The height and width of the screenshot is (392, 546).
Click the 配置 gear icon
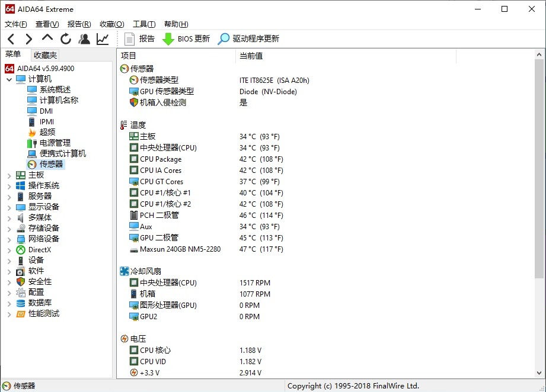[21, 293]
